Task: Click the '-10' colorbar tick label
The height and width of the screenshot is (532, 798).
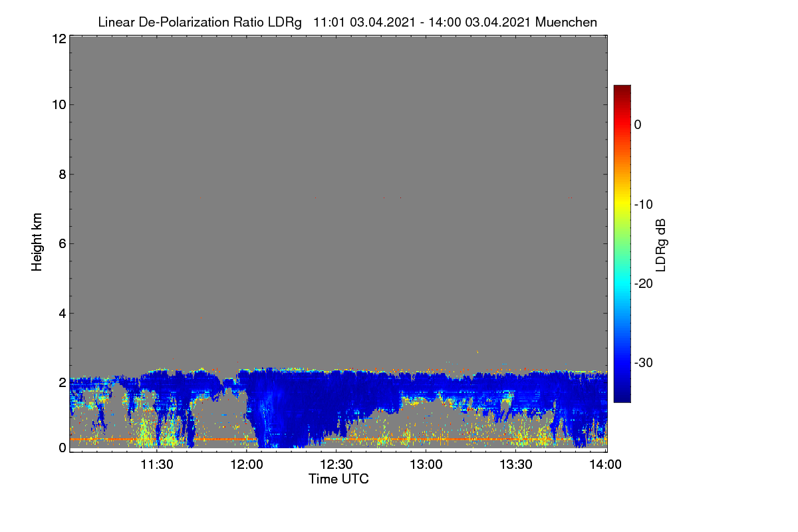Action: click(645, 204)
